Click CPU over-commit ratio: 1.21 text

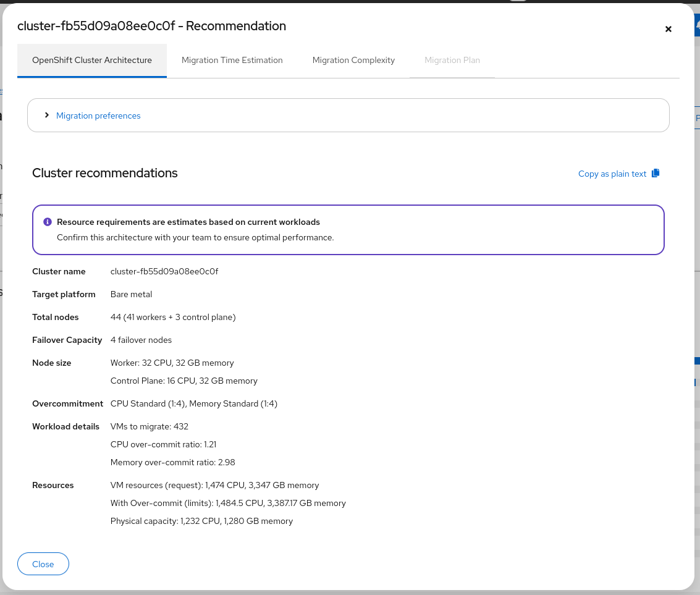pyautogui.click(x=163, y=445)
